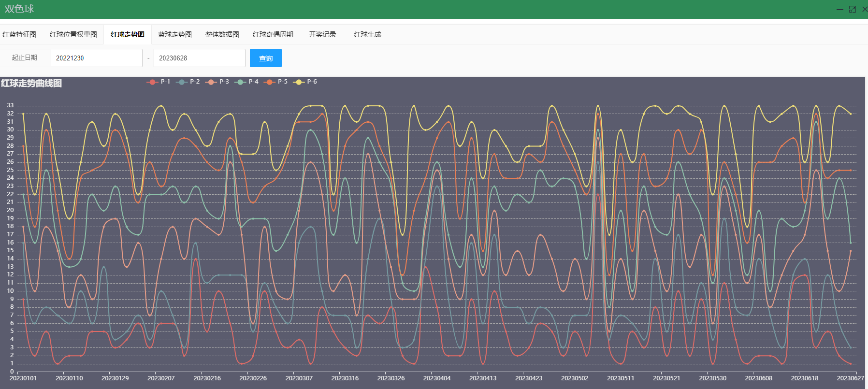
Task: Click x-axis date label 20230423
Action: 529,378
